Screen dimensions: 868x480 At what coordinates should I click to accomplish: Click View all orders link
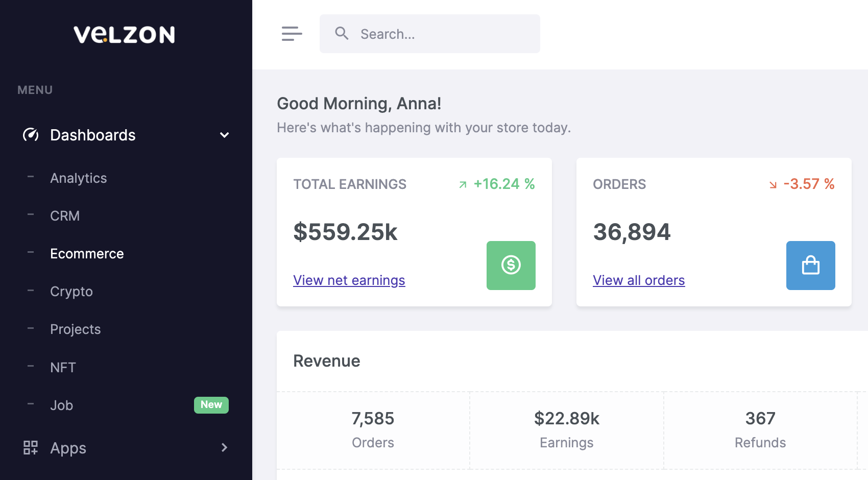pos(639,280)
